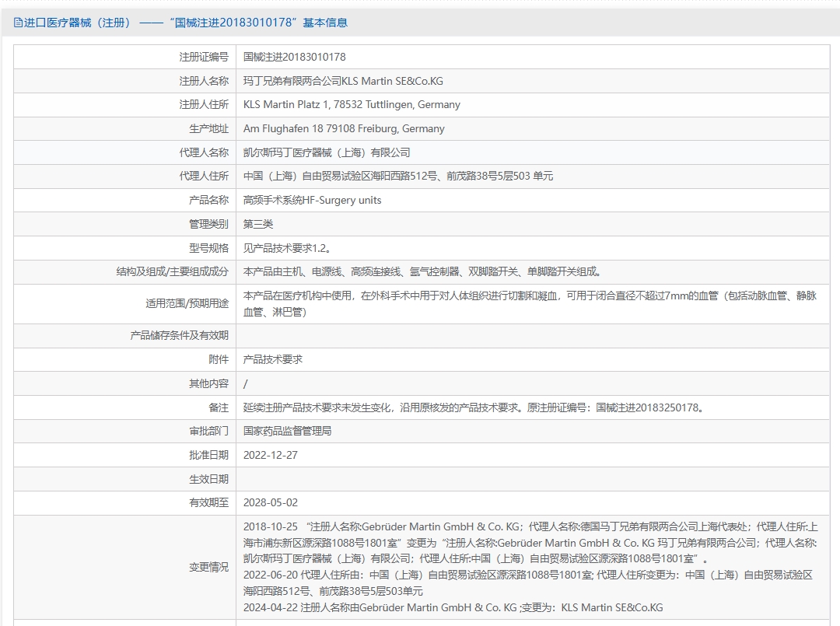Viewport: 840px width, 626px height.
Task: Click the 其他内容 label
Action: coord(208,383)
